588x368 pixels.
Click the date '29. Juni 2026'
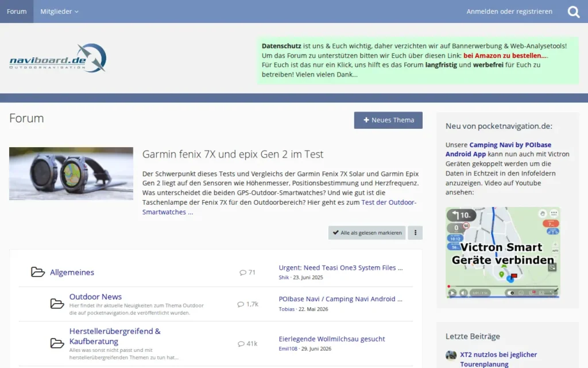click(316, 348)
